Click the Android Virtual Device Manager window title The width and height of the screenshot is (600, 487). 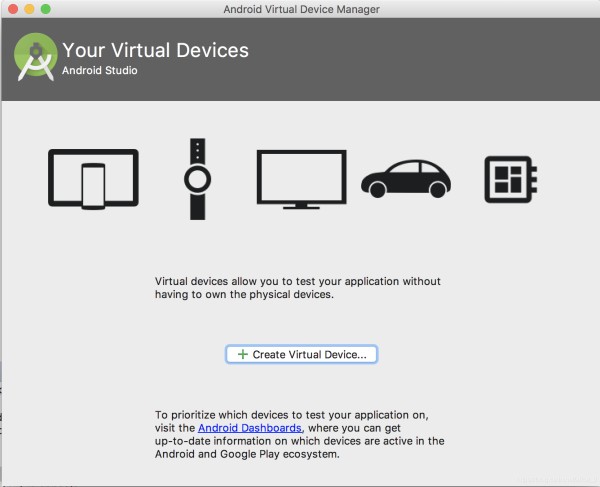[302, 9]
